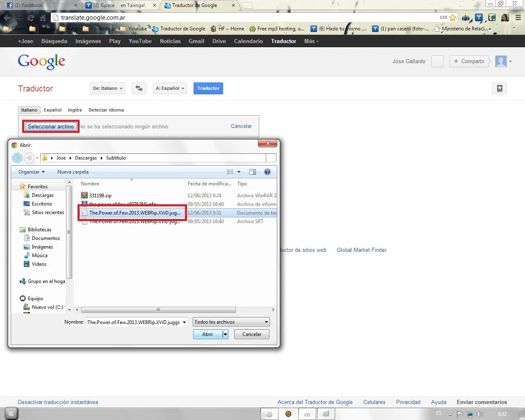525x420 pixels.
Task: Select Documentos library
Action: 46,238
